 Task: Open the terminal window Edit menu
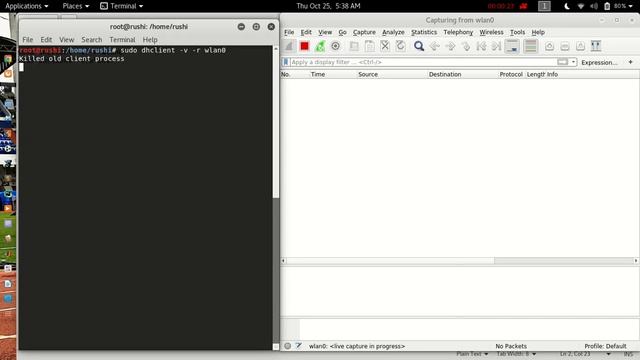click(x=46, y=40)
